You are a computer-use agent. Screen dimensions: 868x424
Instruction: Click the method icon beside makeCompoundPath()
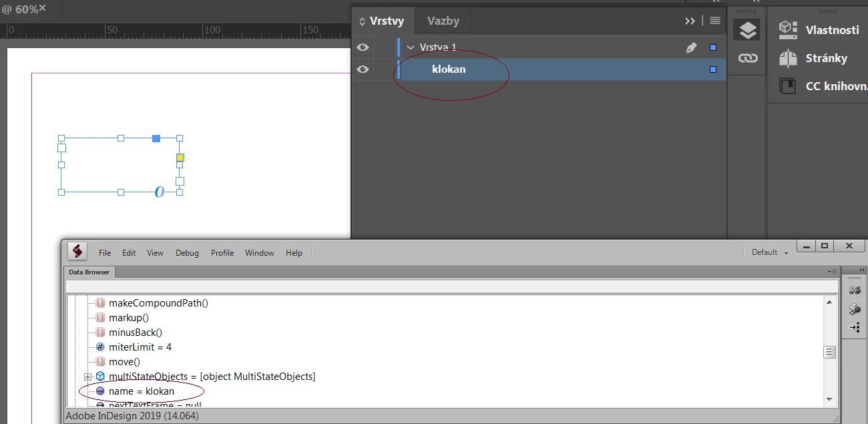coord(100,302)
